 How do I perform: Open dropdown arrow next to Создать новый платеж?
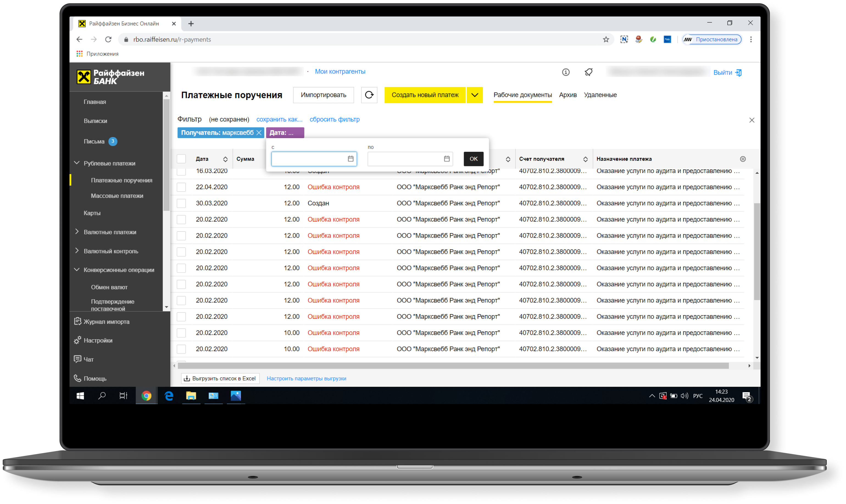(474, 95)
